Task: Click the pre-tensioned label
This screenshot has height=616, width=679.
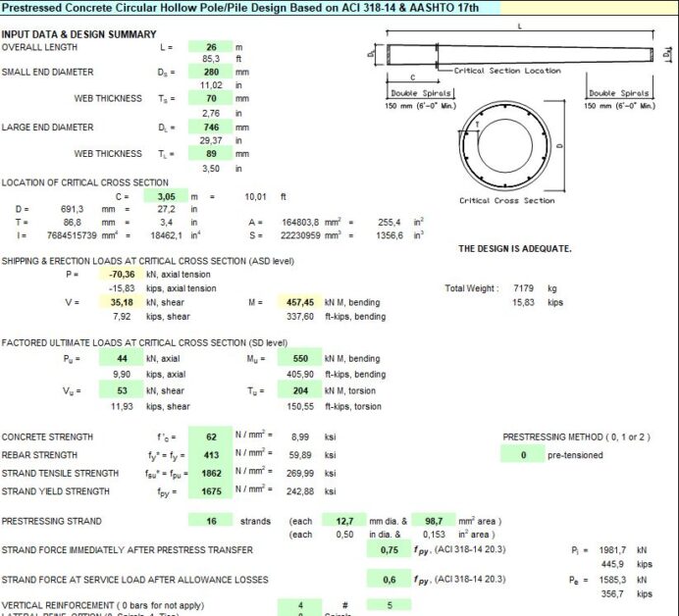Action: pyautogui.click(x=575, y=455)
